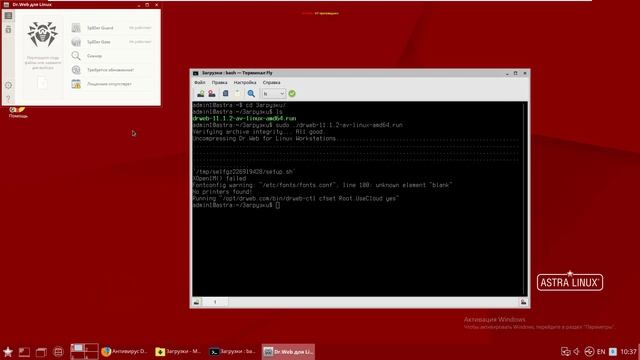The image size is (640, 360).
Task: Switch desktops via the workspace pager
Action: tap(84, 351)
